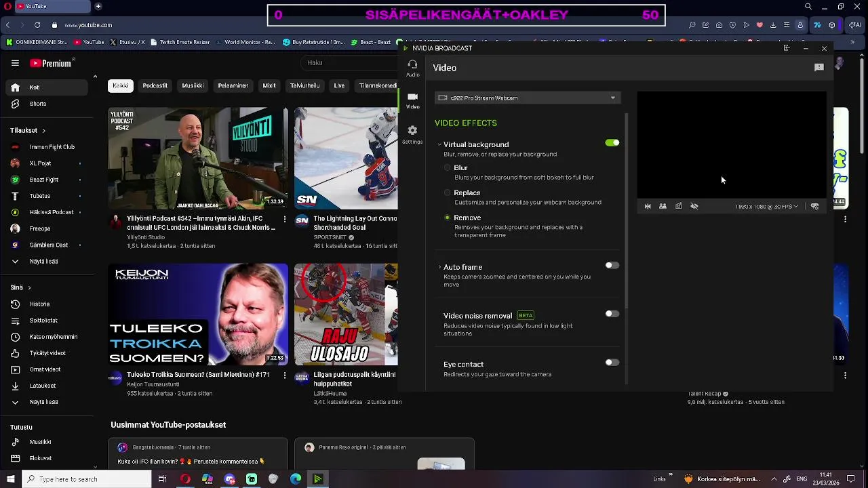
Task: Click NVIDIA Broadcast taskbar icon
Action: tap(317, 479)
